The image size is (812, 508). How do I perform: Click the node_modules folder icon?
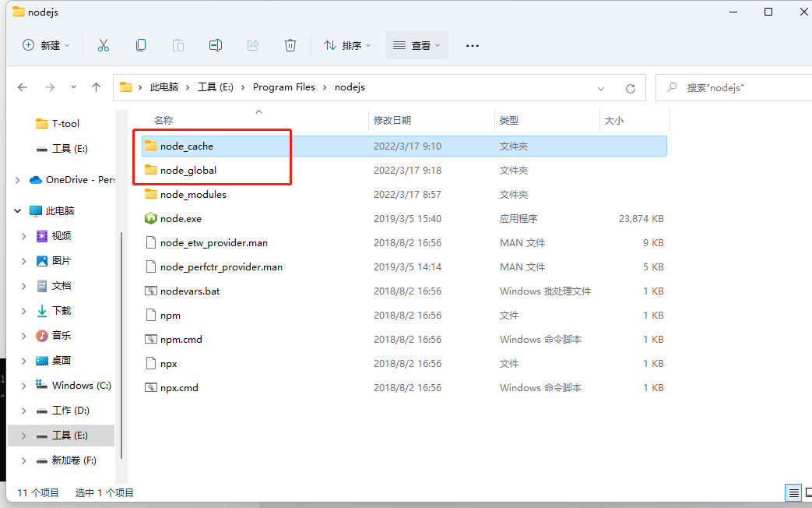point(151,194)
